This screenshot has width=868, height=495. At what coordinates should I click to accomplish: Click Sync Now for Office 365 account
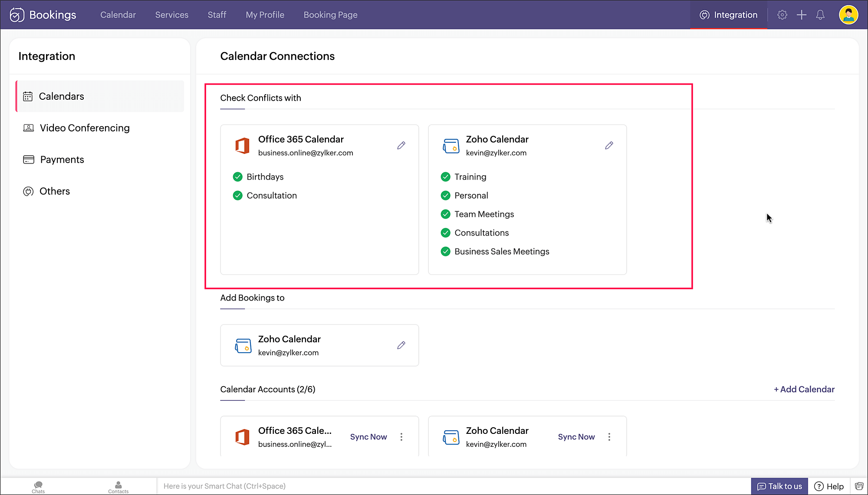click(368, 437)
